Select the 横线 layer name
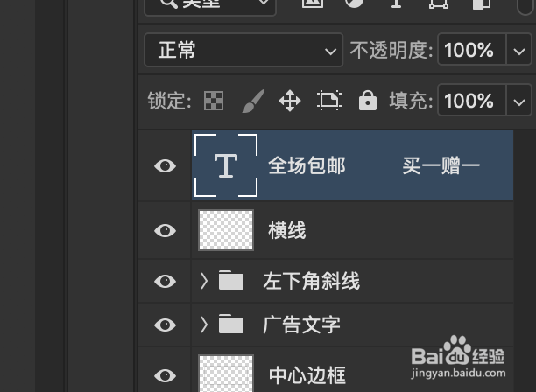536x392 pixels. [286, 230]
